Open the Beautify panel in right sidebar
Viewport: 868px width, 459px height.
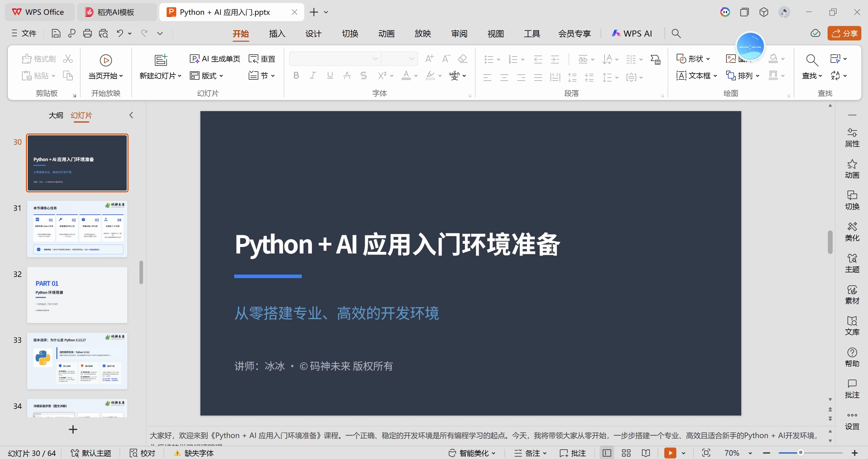[852, 232]
